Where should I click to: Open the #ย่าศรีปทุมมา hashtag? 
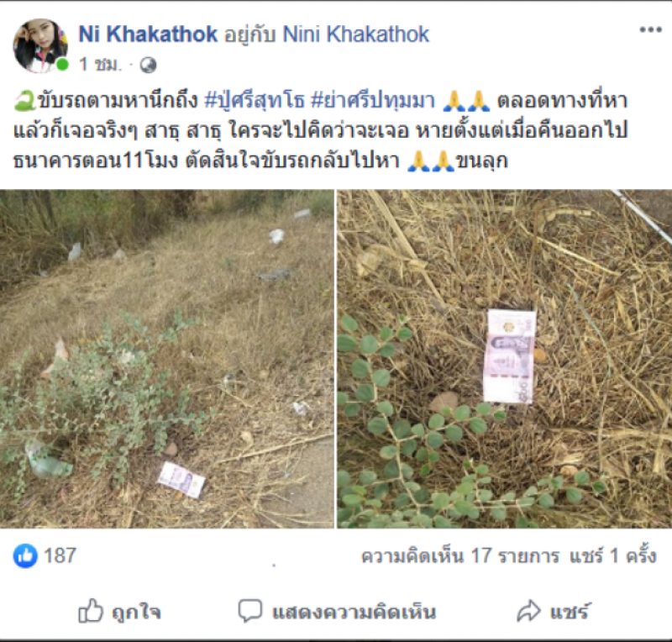(x=372, y=102)
